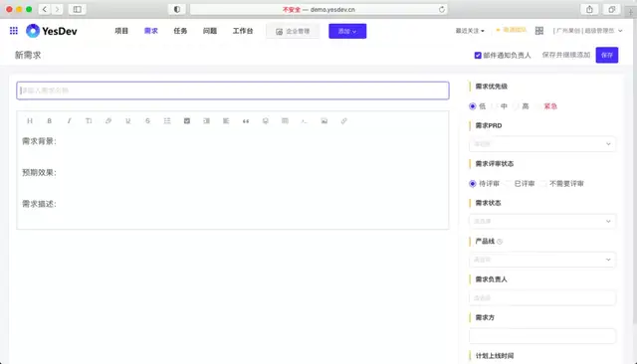Focus the requirement title input field

(x=233, y=91)
